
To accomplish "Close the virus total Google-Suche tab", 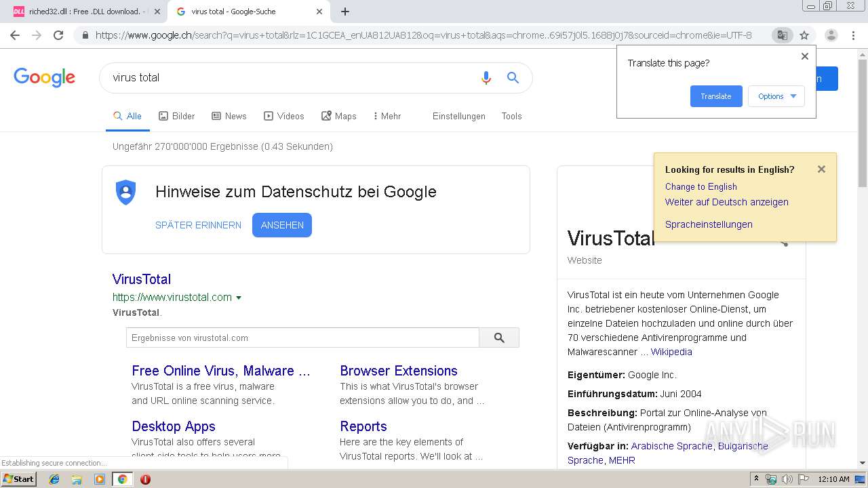I will (x=319, y=12).
